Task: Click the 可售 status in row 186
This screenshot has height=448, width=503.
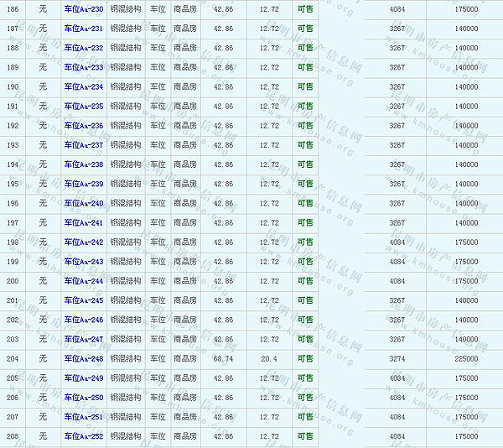Action: pos(305,9)
